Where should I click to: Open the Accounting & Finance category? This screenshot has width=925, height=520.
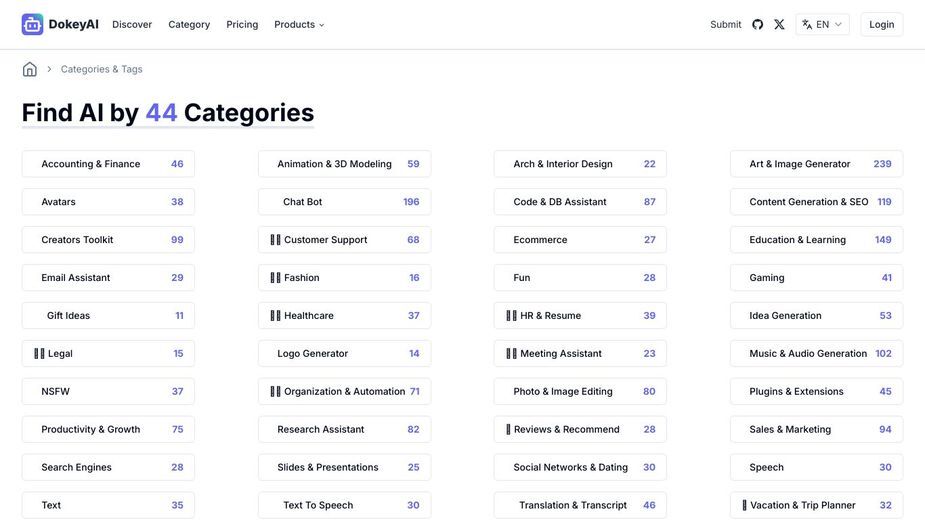(108, 163)
